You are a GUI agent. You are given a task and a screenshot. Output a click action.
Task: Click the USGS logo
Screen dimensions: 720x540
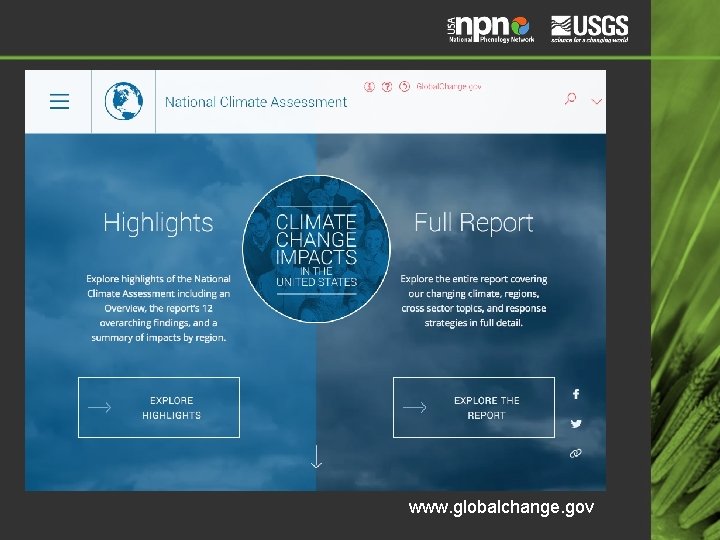tap(590, 29)
